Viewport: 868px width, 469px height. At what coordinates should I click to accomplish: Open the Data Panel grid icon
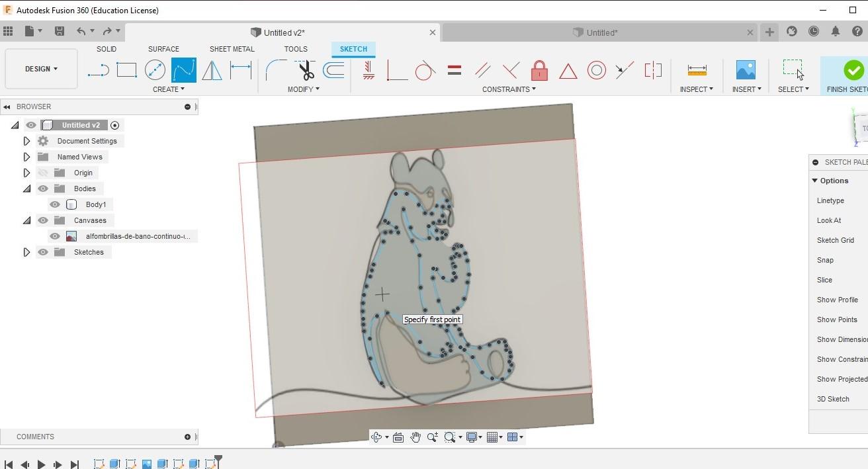click(8, 31)
